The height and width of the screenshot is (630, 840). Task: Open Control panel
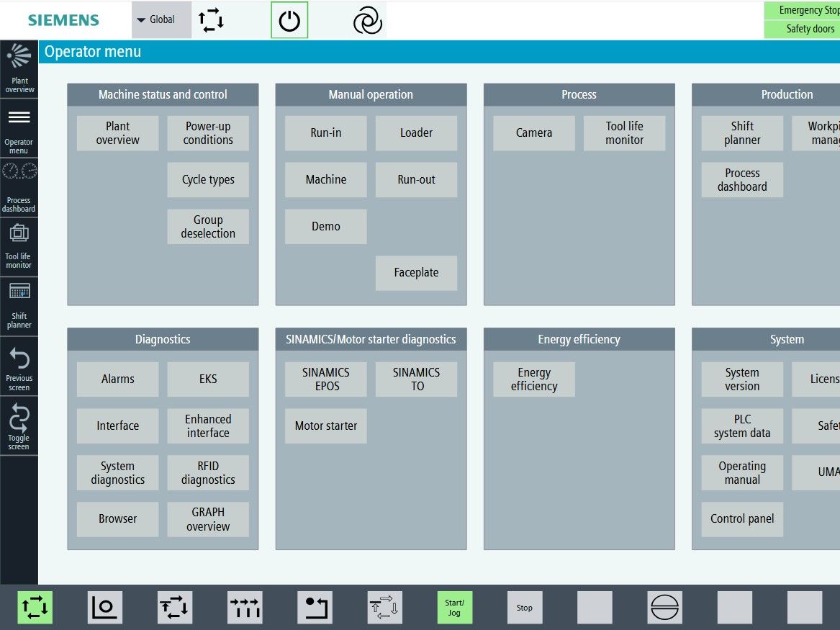tap(743, 519)
